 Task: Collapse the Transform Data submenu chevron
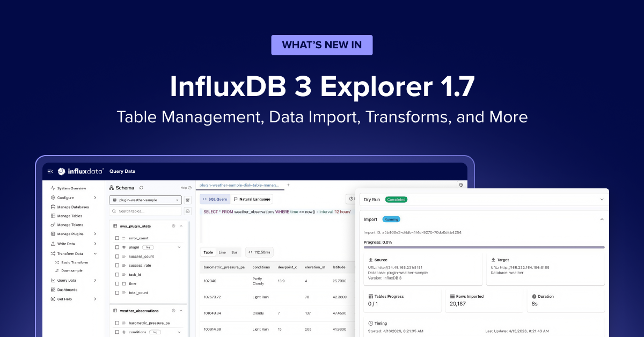96,253
